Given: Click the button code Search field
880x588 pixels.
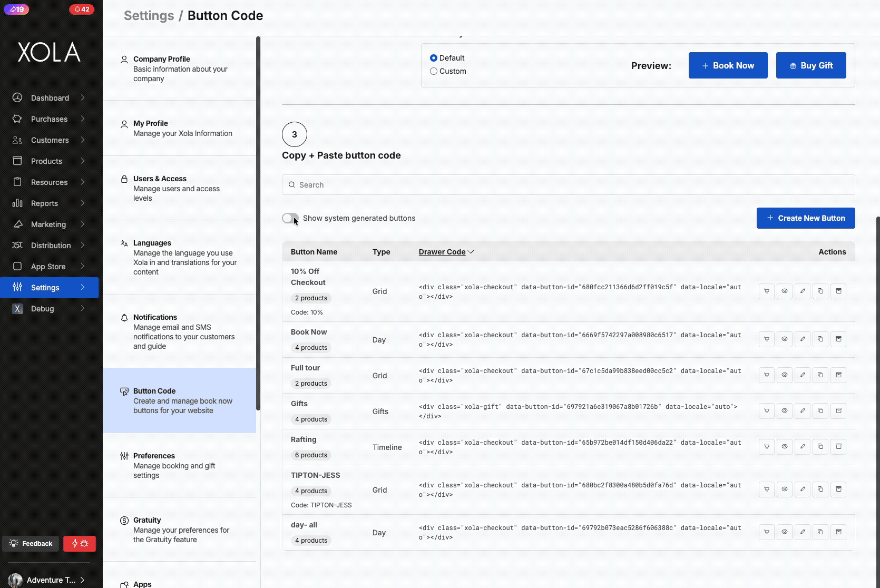Looking at the screenshot, I should (568, 185).
